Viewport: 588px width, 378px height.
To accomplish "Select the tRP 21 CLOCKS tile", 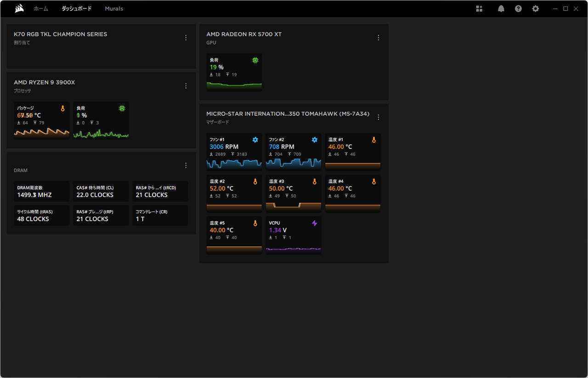I will 101,215.
